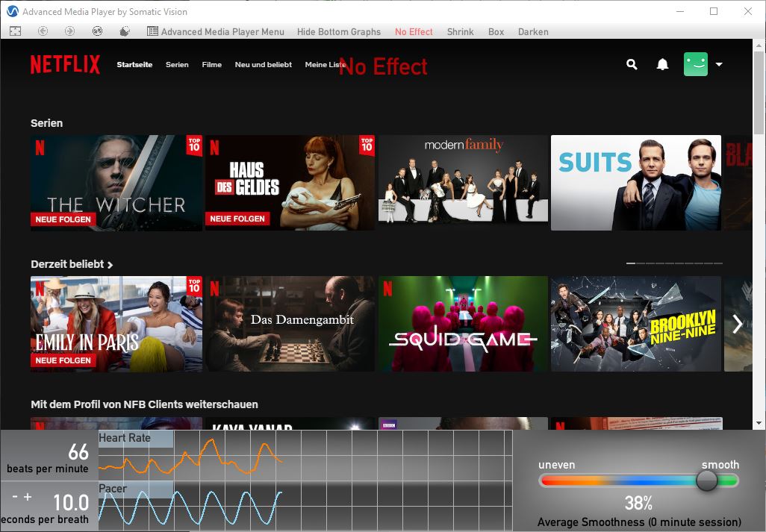Click Top 10 badge on The Witcher
This screenshot has width=766, height=532.
point(194,145)
